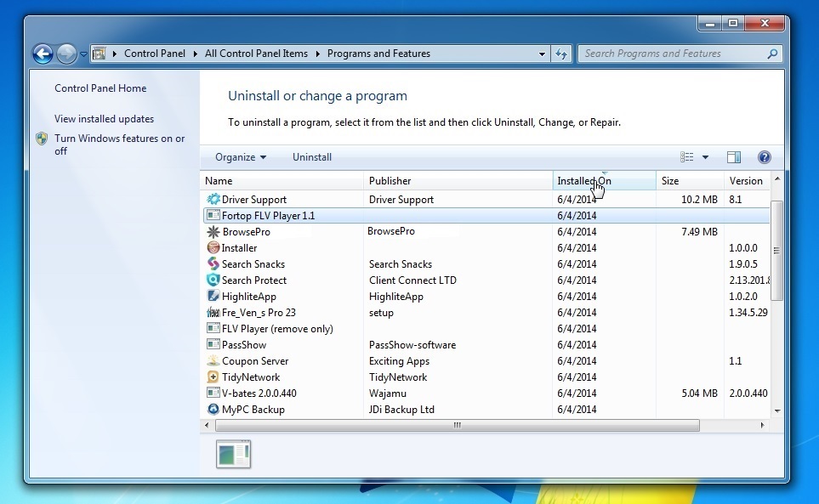
Task: Open help via the question mark icon
Action: tap(763, 156)
